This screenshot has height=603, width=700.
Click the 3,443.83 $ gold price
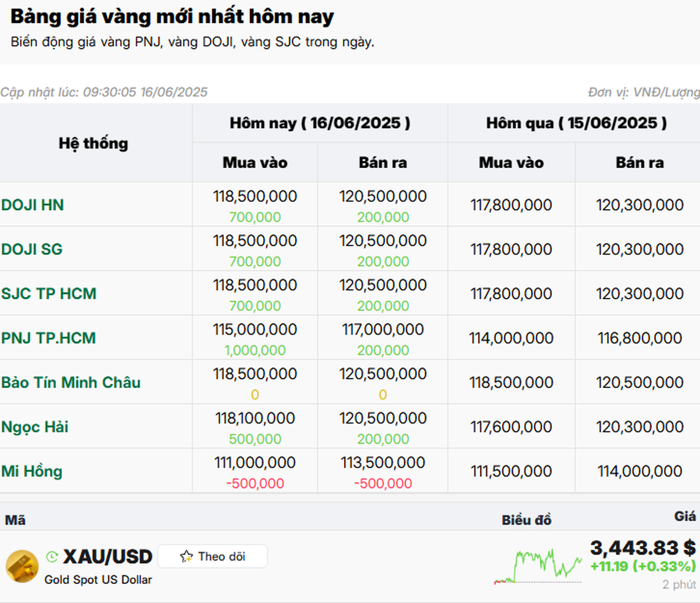643,547
